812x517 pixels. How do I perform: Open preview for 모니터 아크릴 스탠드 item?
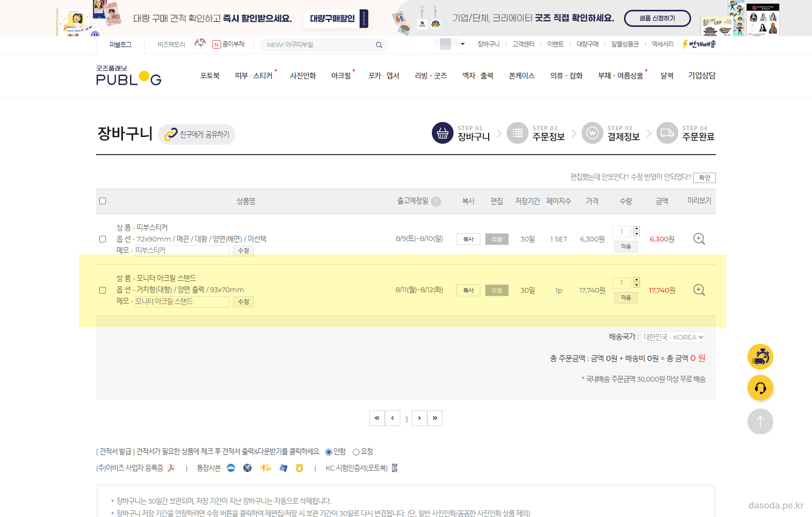point(699,290)
